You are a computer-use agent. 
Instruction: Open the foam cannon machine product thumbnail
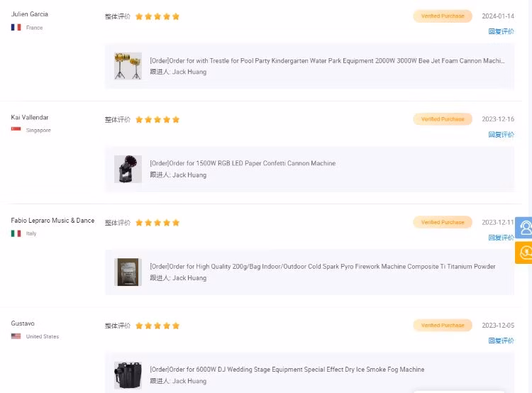[128, 66]
